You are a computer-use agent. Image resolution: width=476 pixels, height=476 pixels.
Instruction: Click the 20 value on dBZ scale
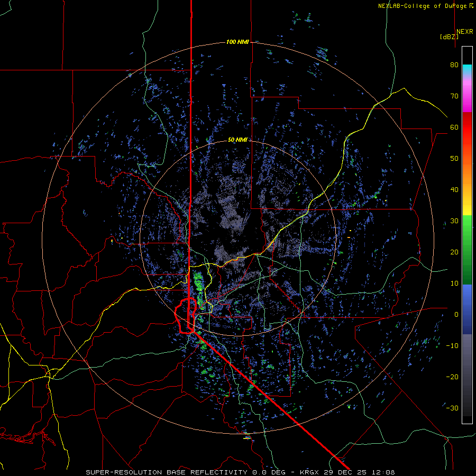[454, 252]
